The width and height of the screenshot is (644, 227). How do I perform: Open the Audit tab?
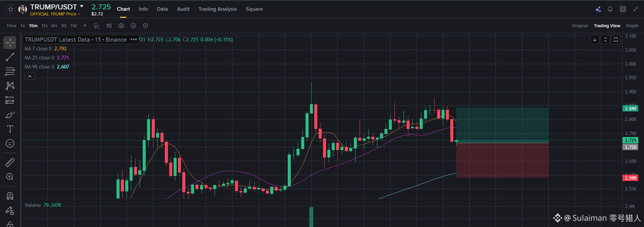point(183,9)
